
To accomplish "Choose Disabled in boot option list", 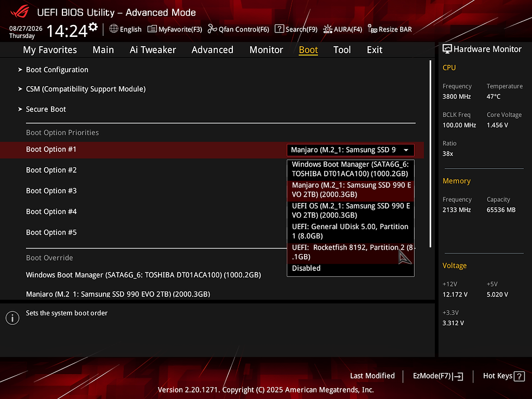I will tap(351, 268).
